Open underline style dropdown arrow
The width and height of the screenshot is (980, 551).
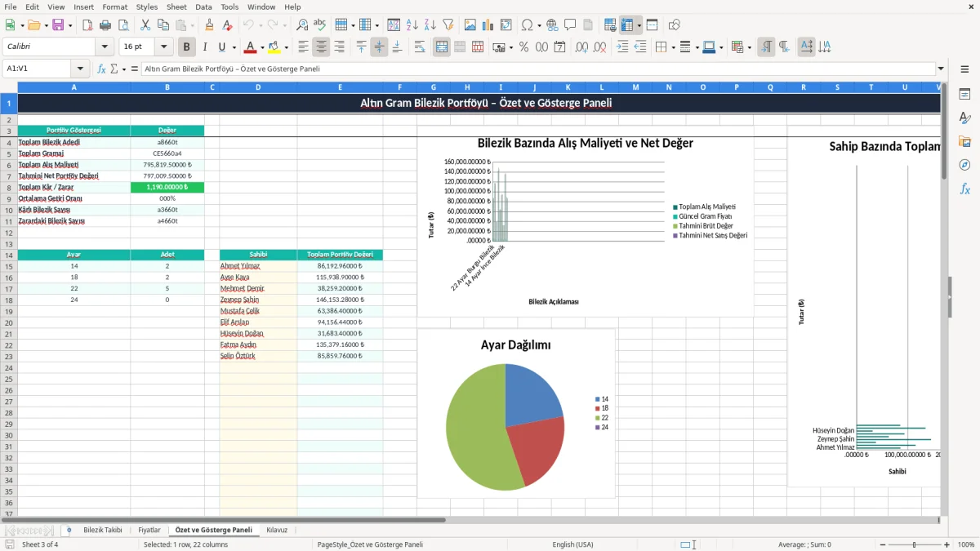pyautogui.click(x=234, y=47)
